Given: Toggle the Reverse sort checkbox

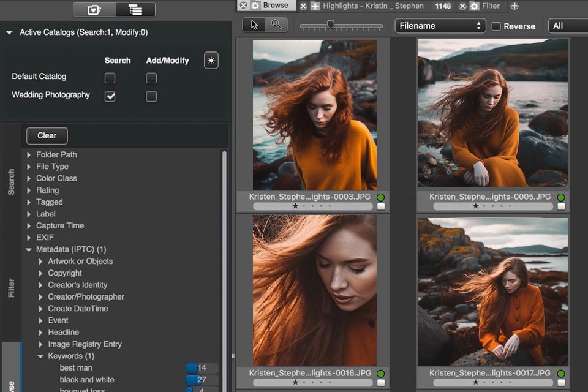Looking at the screenshot, I should pyautogui.click(x=496, y=26).
